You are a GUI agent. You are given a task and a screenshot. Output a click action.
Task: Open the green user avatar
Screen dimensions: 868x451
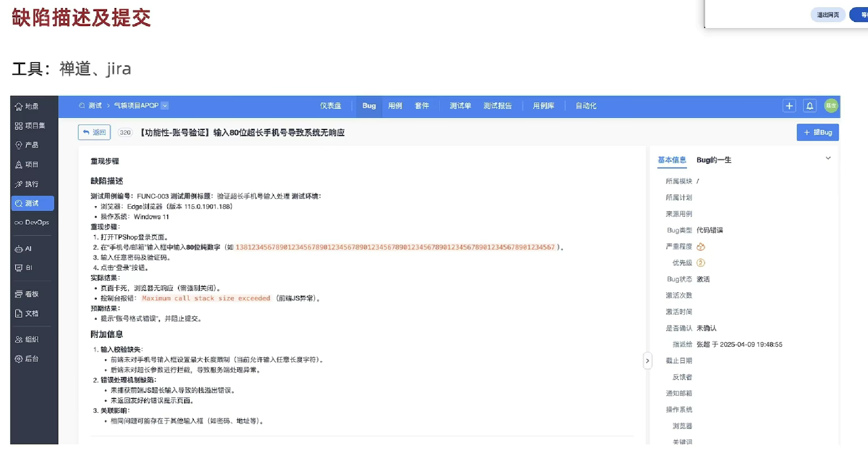pos(831,106)
